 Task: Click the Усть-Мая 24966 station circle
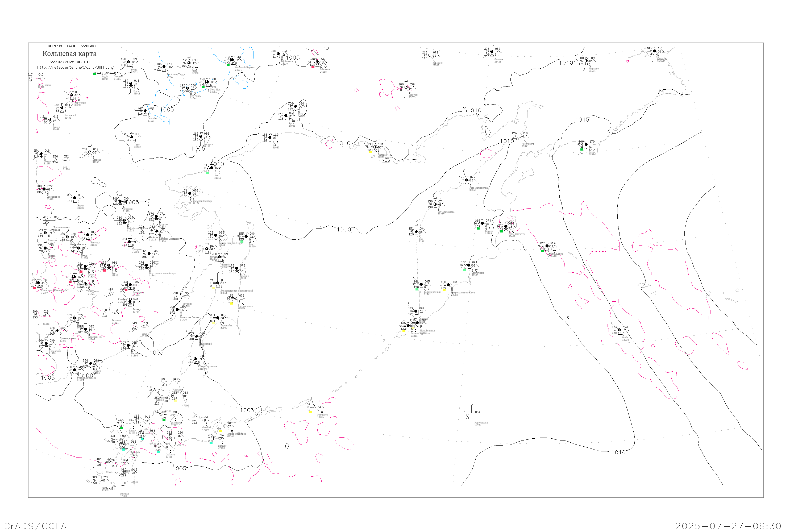207,82
